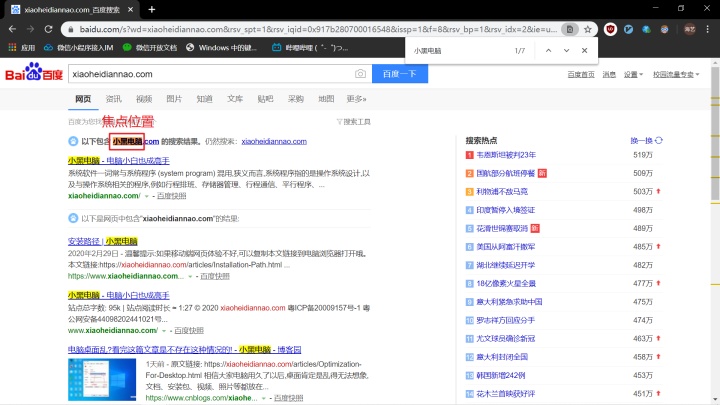Expand dropdown arrow beside cnblogs.com URL
Screen dimensions: 720x405
pyautogui.click(x=264, y=398)
